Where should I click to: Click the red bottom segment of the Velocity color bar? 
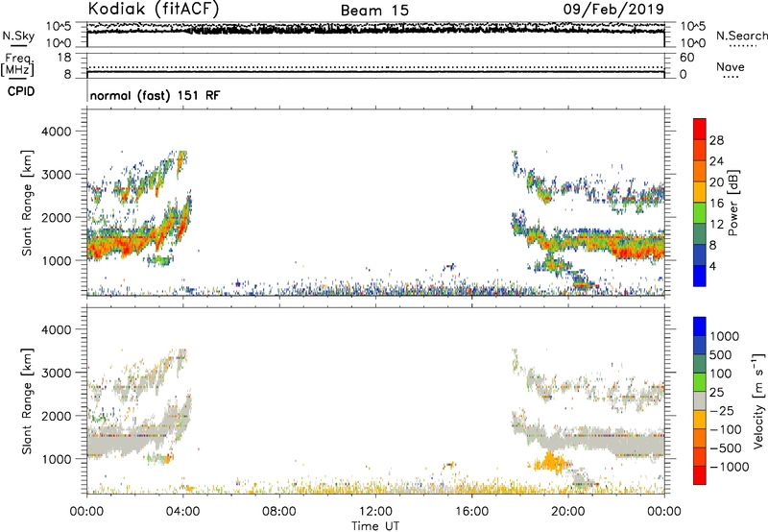[x=700, y=475]
